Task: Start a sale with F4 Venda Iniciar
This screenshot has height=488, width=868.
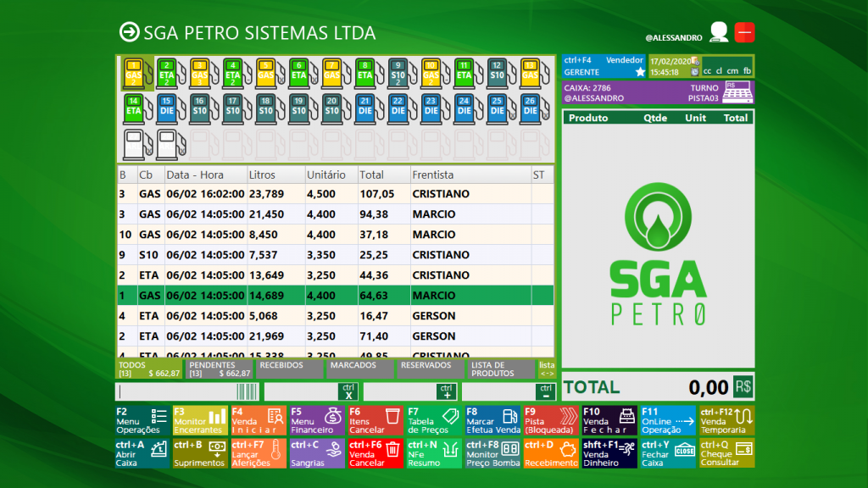Action: point(259,420)
